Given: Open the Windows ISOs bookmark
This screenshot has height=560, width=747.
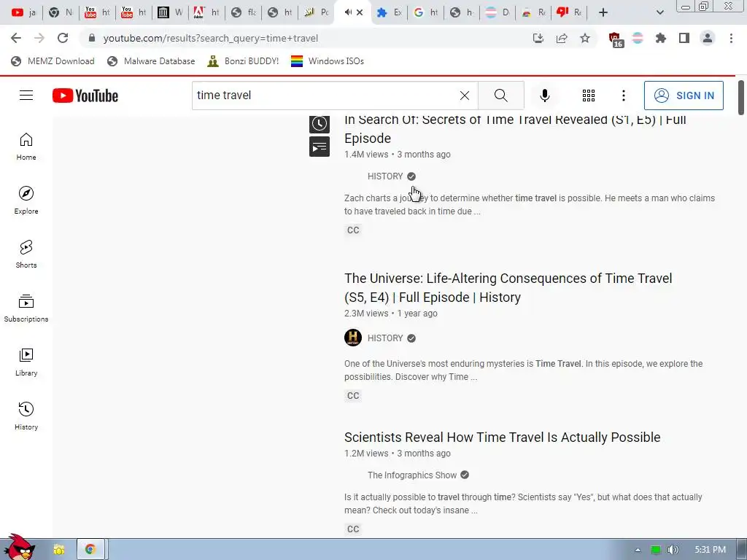Looking at the screenshot, I should (x=328, y=61).
